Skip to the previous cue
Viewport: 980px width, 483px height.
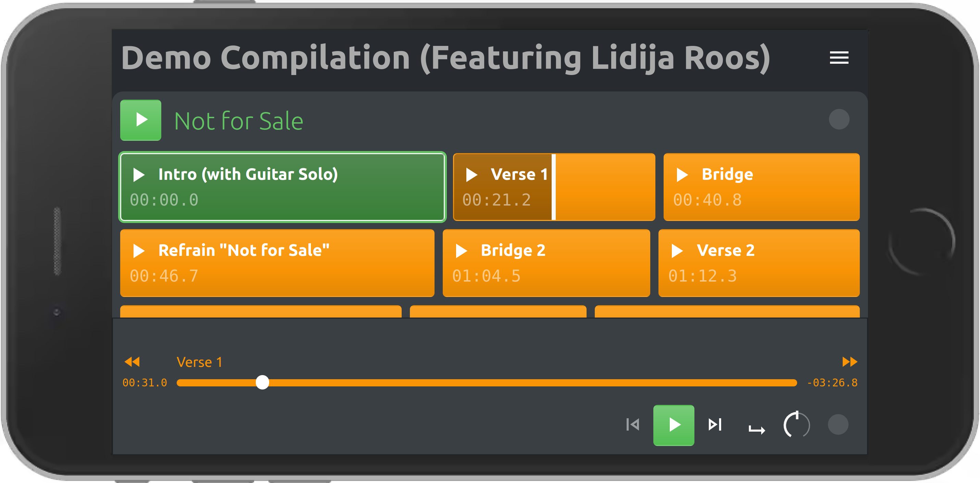point(633,424)
